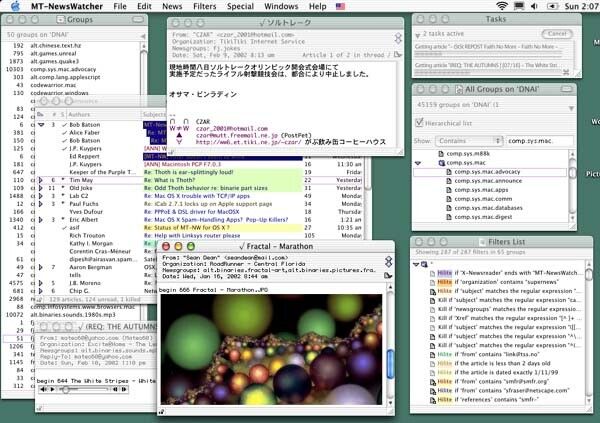Toggle the Hierarchical list checkbox

click(421, 124)
